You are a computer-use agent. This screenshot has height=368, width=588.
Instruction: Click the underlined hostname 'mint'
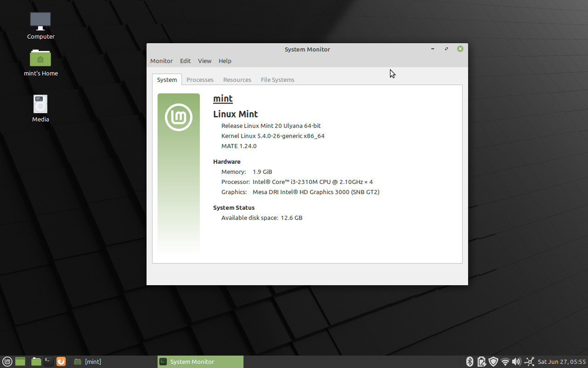point(223,98)
